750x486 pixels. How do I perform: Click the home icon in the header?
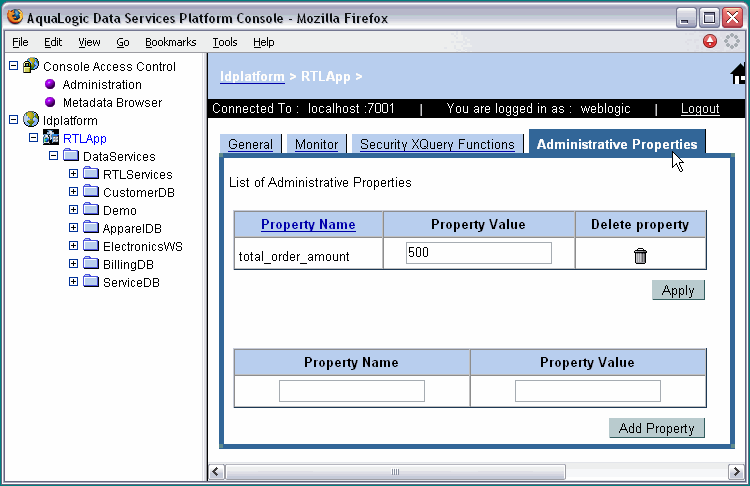(738, 74)
